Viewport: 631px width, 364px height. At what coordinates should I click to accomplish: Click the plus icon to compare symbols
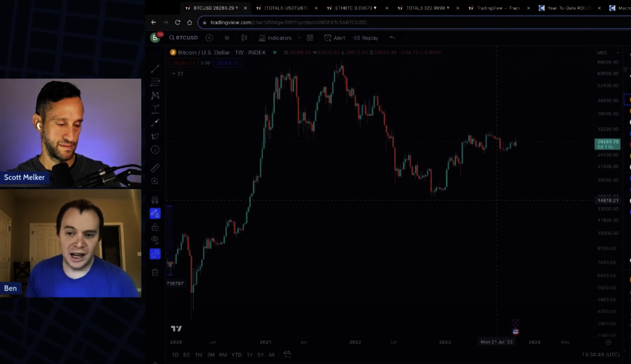pyautogui.click(x=209, y=38)
